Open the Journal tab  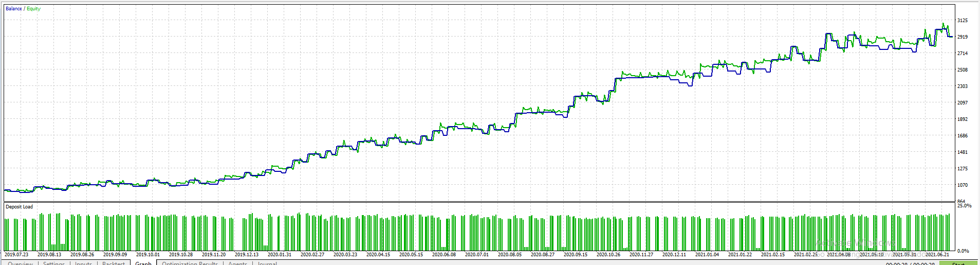click(x=267, y=263)
